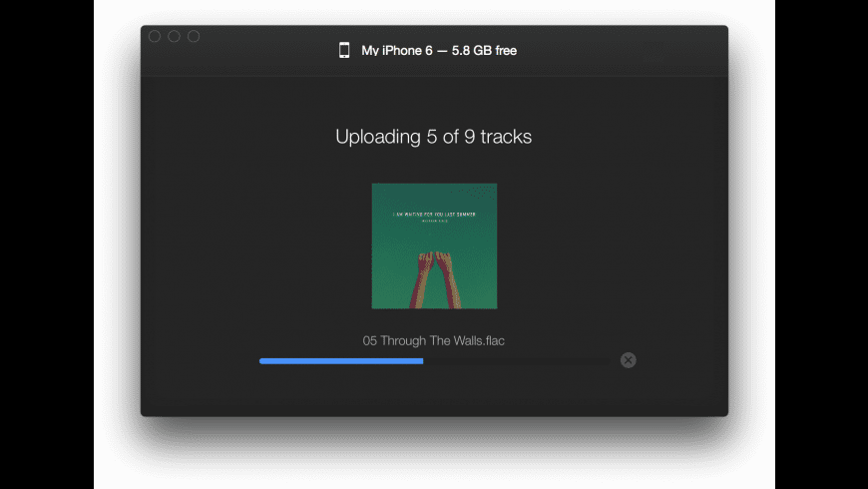Click the upload progress bar
Viewport: 868px width, 489px height.
click(x=435, y=361)
